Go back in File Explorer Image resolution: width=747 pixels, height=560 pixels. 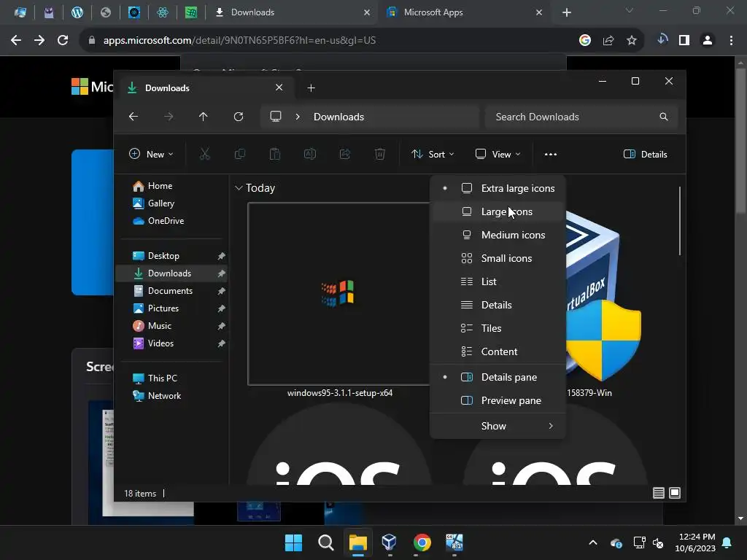[x=133, y=117]
